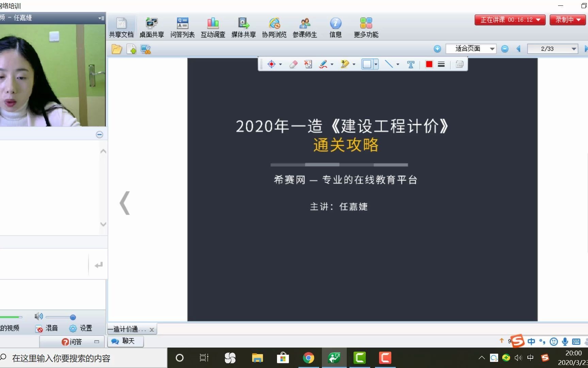Open the 互动调查 interactive survey tool

(213, 28)
